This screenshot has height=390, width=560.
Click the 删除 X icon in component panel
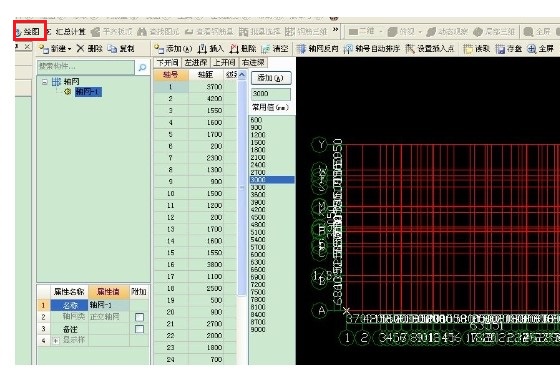click(x=81, y=48)
